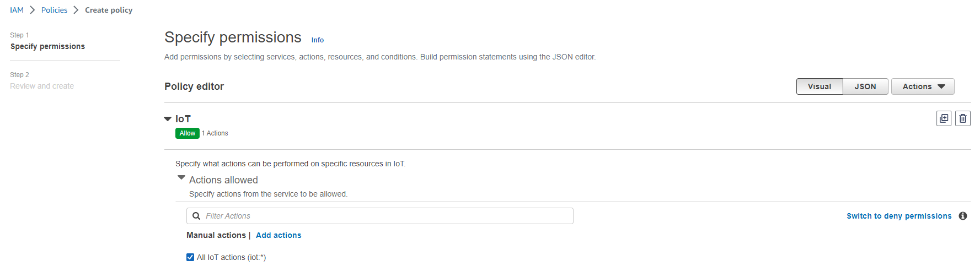Click Switch to deny permissions link
The width and height of the screenshot is (980, 266).
point(899,216)
